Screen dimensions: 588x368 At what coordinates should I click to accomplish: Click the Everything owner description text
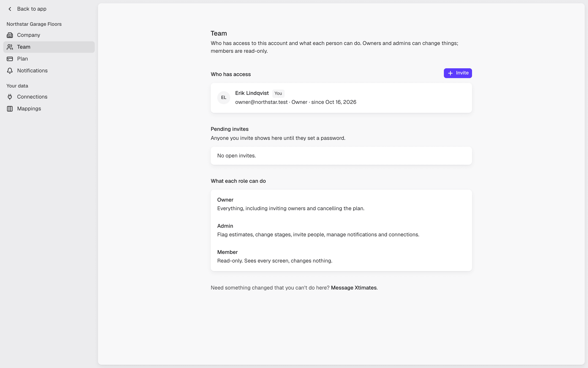coord(291,209)
